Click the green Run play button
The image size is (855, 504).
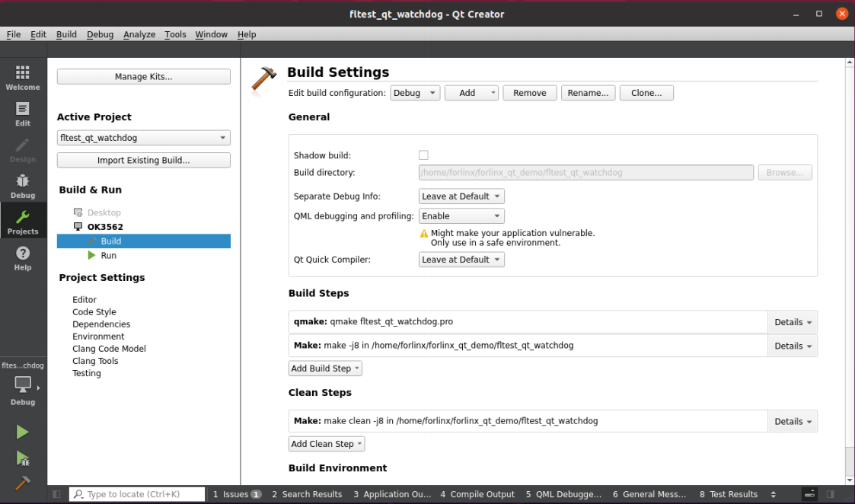click(23, 432)
